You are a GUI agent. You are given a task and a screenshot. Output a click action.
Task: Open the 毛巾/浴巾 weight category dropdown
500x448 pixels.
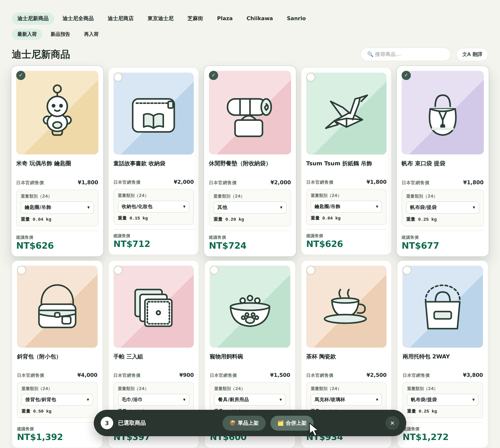point(153,400)
